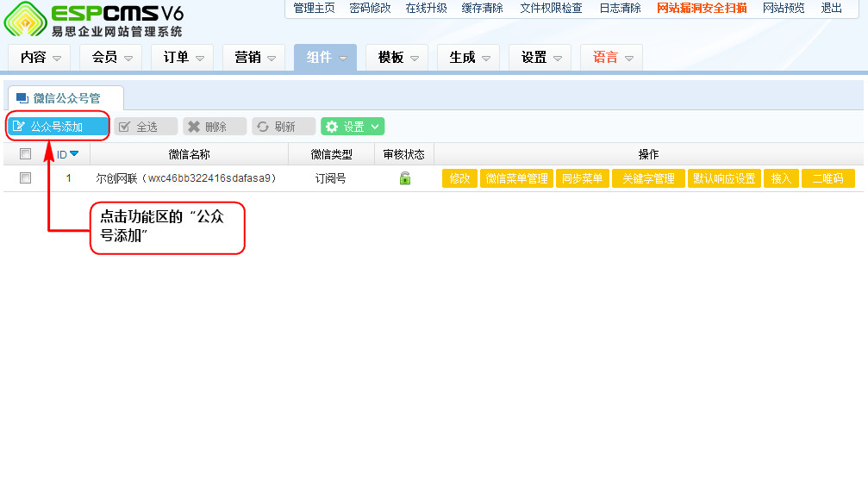Screen dimensions: 868x479
Task: Click the 接入 button
Action: coord(781,178)
